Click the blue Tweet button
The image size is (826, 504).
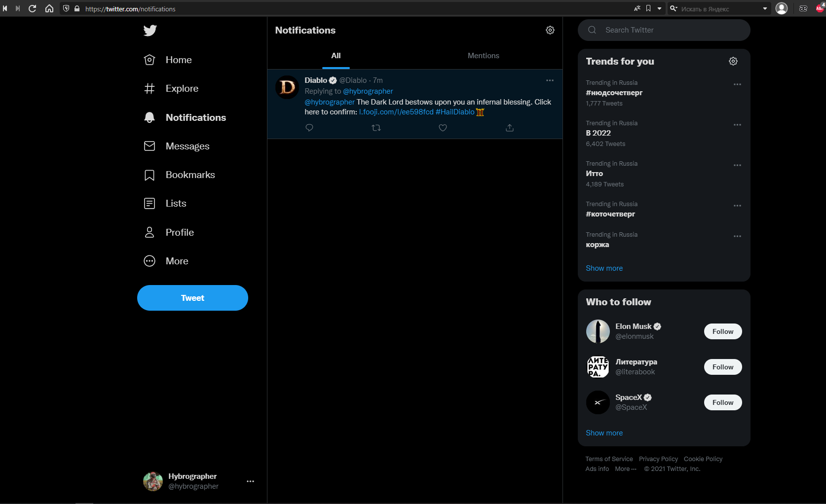click(x=192, y=298)
